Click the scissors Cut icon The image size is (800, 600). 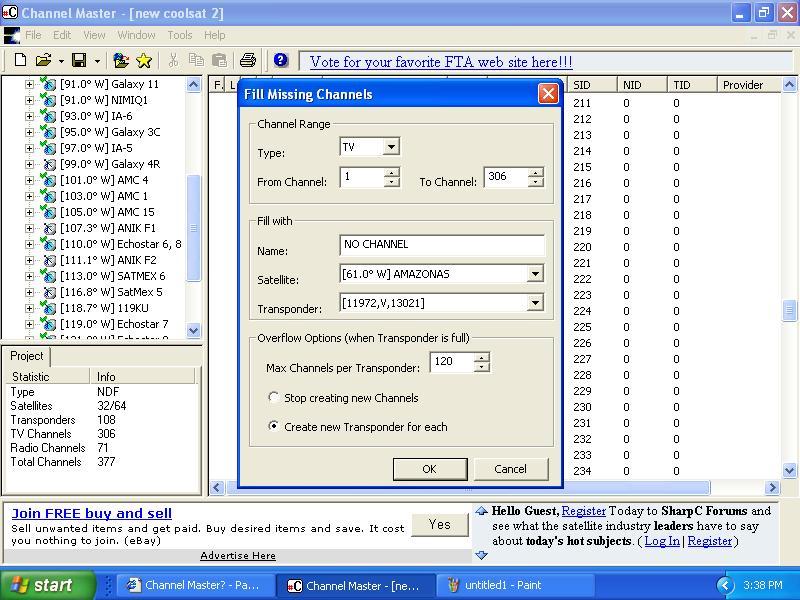point(173,60)
